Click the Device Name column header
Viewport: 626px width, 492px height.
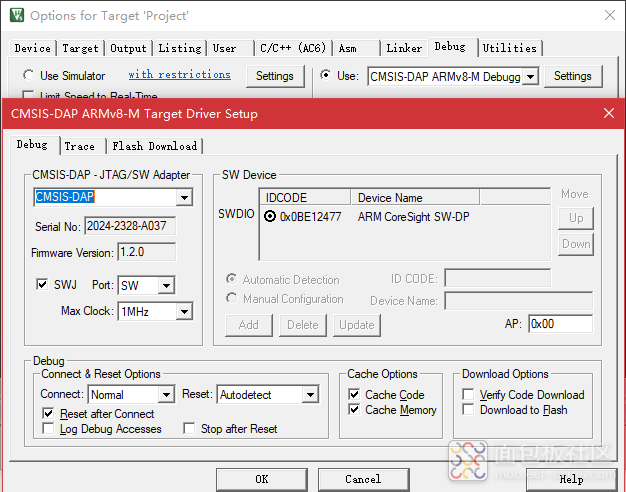(x=415, y=198)
